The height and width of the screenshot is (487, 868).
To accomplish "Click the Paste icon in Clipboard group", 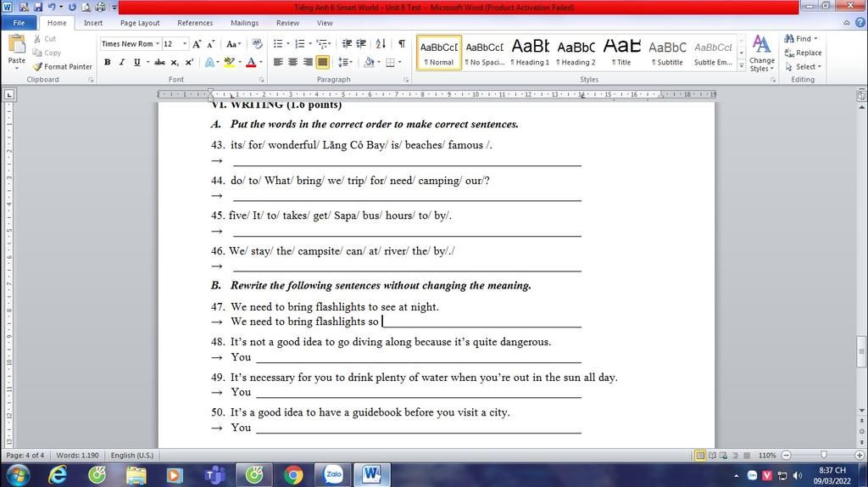I will (17, 46).
